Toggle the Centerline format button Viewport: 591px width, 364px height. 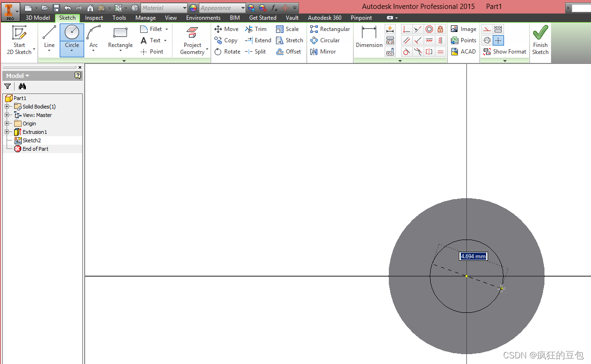tap(487, 40)
